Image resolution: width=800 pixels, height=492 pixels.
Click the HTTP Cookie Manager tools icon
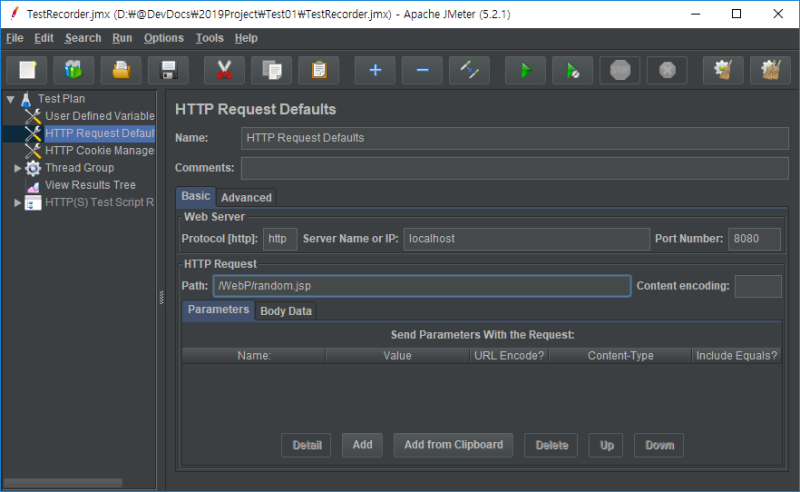click(33, 151)
